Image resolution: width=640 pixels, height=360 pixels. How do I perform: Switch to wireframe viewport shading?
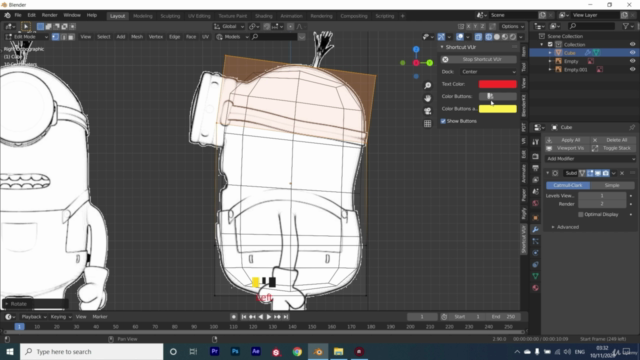[489, 37]
